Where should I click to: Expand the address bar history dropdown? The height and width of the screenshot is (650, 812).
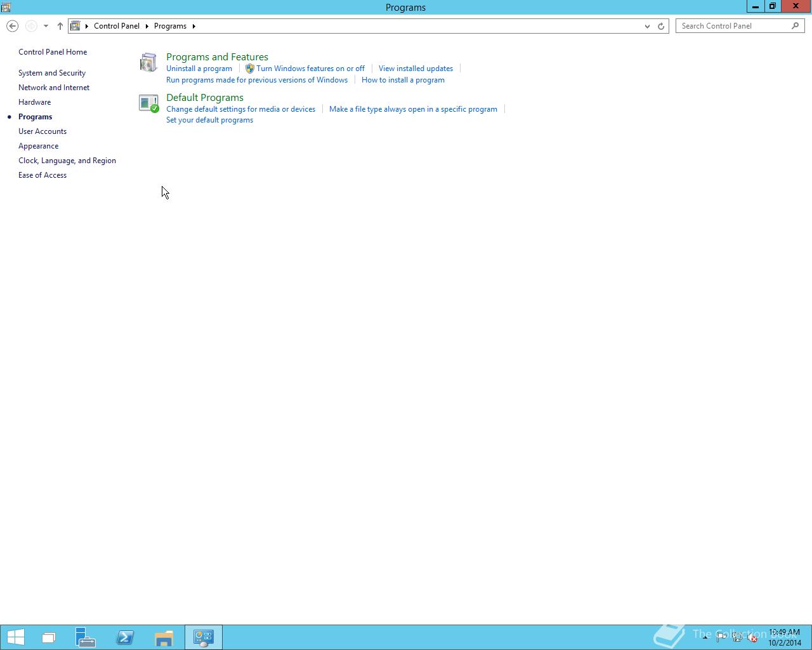pyautogui.click(x=647, y=26)
